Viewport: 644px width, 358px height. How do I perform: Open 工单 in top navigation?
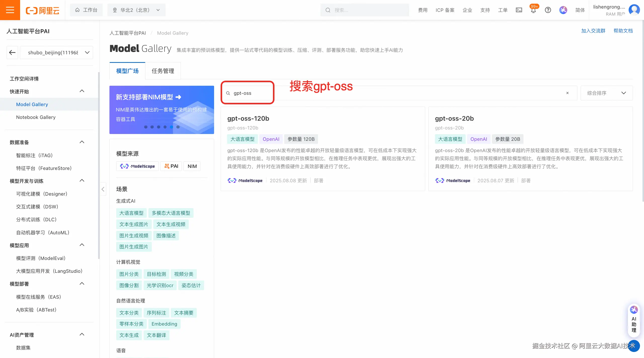point(503,10)
